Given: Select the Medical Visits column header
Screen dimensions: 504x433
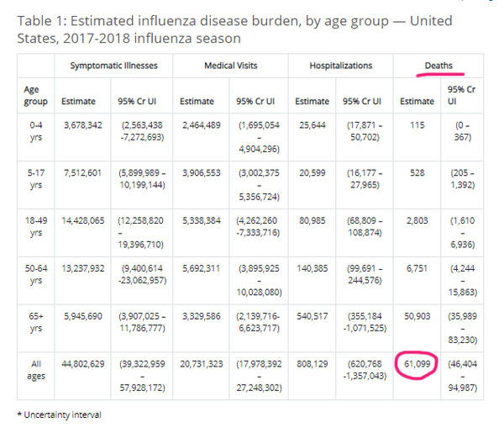Looking at the screenshot, I should coord(231,65).
